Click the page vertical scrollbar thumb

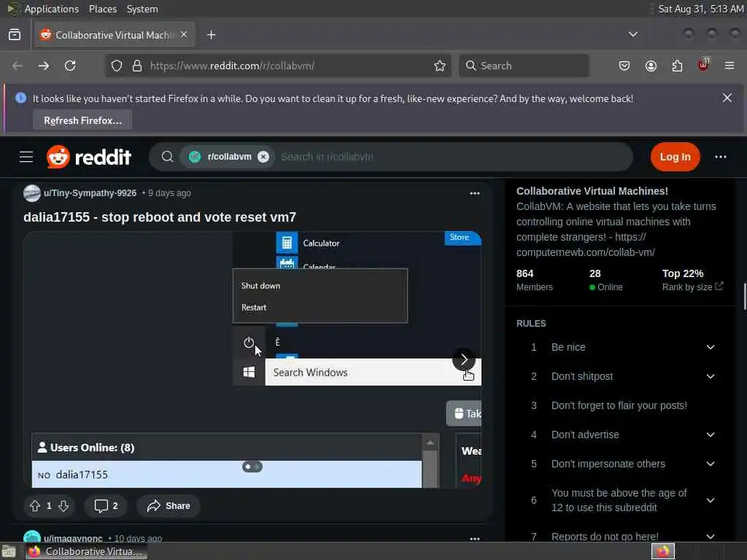pyautogui.click(x=744, y=296)
